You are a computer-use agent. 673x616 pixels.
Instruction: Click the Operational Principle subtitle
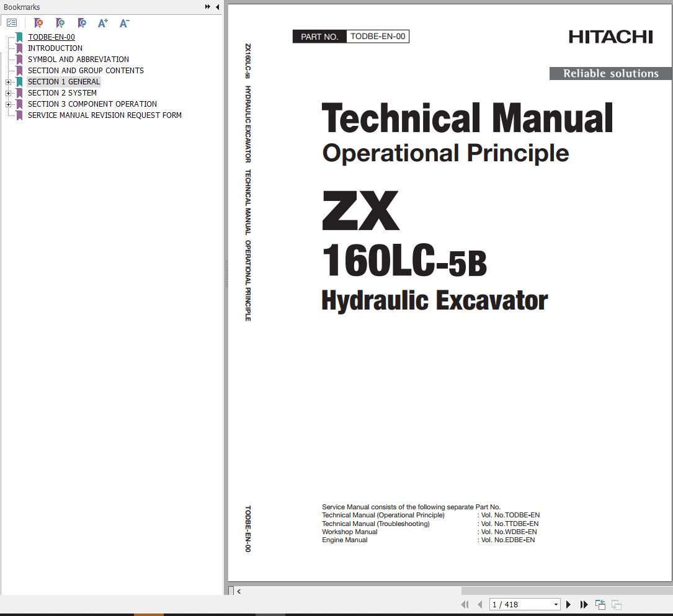[x=445, y=153]
